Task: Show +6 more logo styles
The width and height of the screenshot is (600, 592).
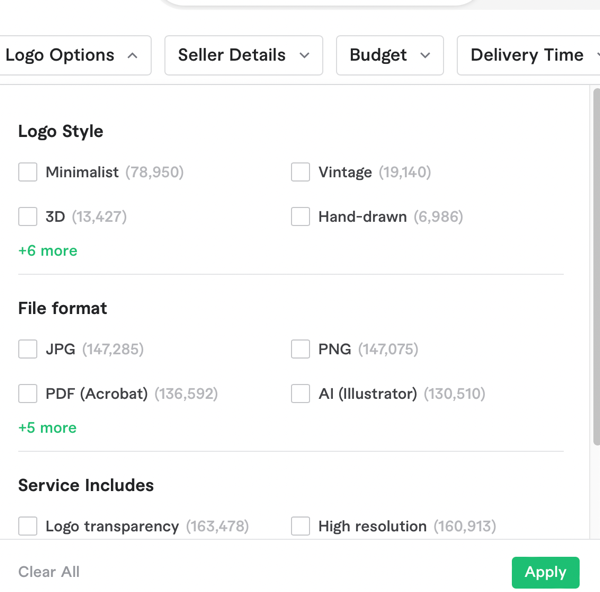Action: coord(47,251)
